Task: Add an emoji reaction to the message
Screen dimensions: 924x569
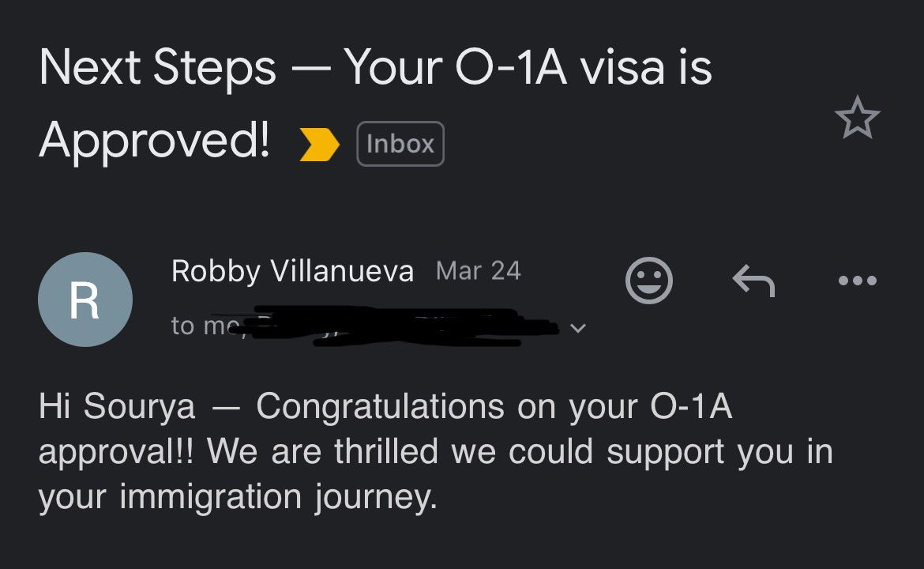Action: [x=649, y=280]
